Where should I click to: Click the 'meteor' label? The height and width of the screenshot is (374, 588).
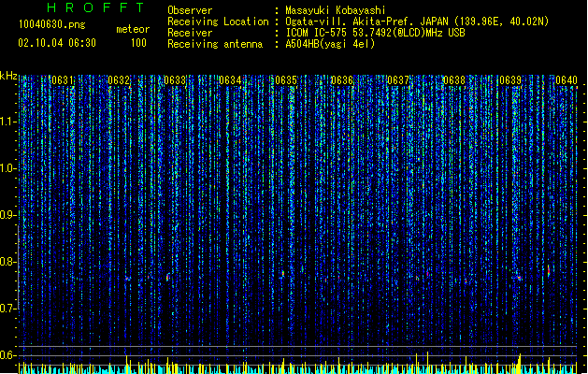click(133, 29)
